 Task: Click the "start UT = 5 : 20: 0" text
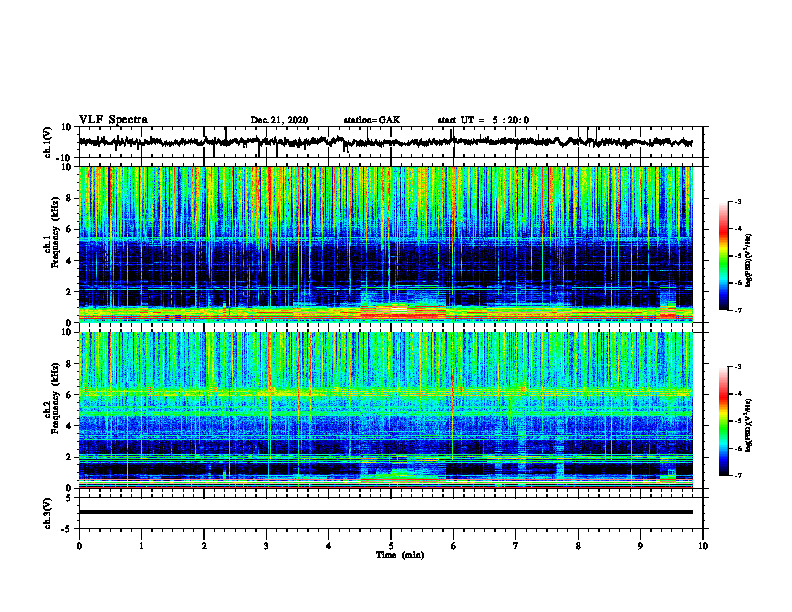(483, 120)
